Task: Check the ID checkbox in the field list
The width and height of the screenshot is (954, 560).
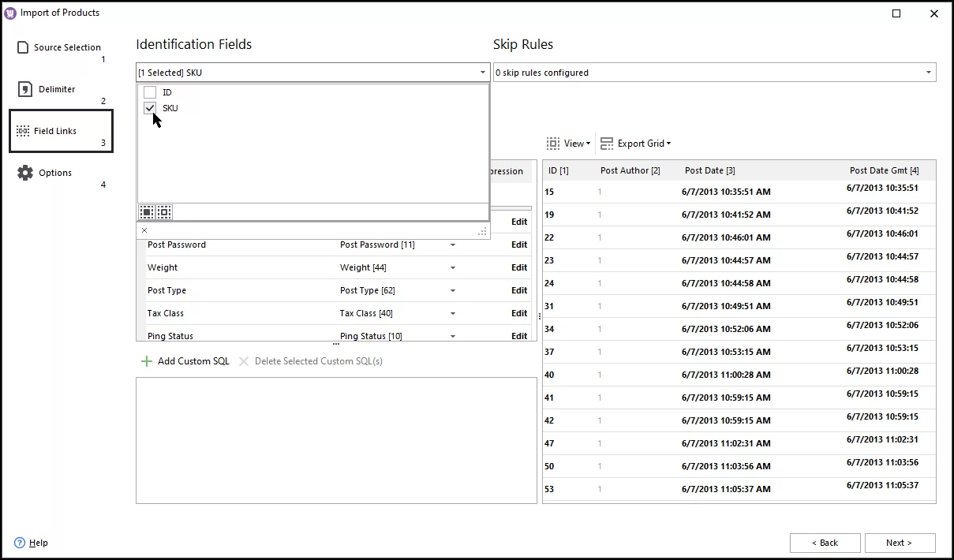Action: click(x=150, y=91)
